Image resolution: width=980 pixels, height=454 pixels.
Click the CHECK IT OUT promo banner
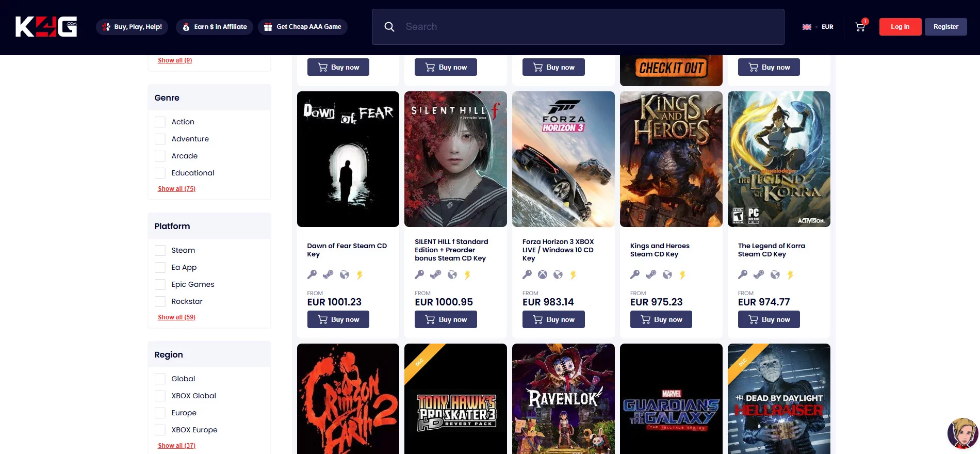[x=671, y=70]
